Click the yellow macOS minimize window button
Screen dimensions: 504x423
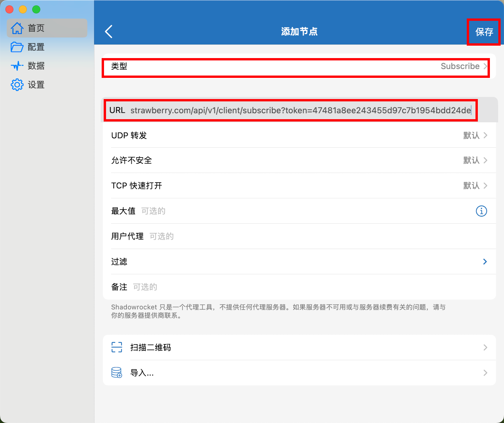[x=23, y=9]
